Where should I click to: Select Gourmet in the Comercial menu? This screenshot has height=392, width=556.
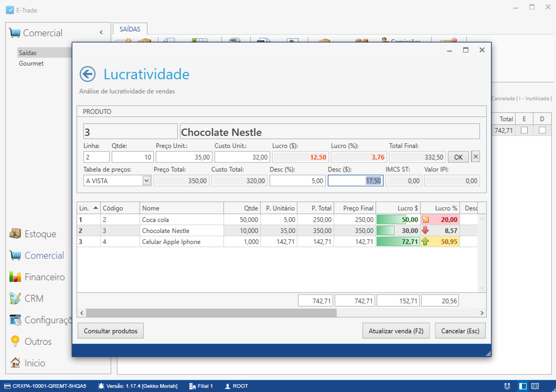[31, 63]
